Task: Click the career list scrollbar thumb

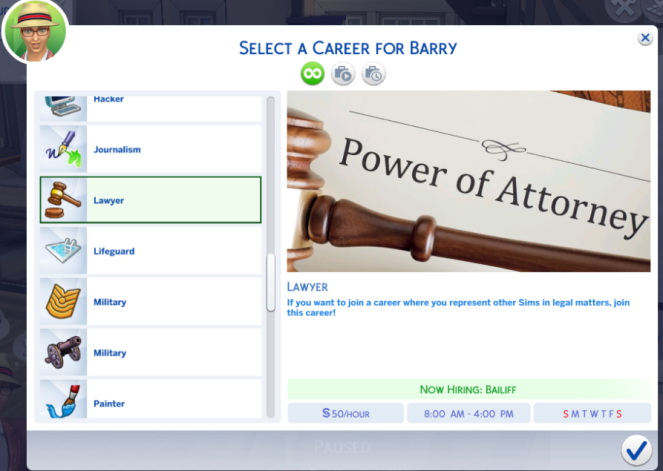Action: [x=271, y=283]
